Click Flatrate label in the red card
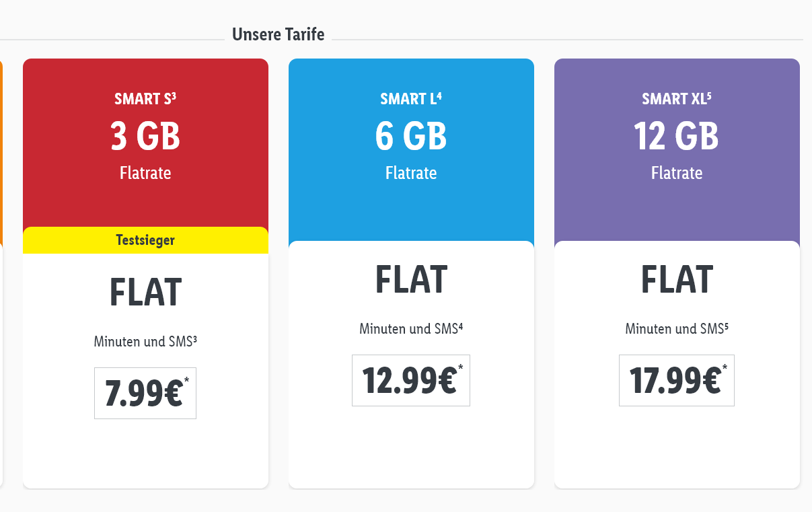 145,173
